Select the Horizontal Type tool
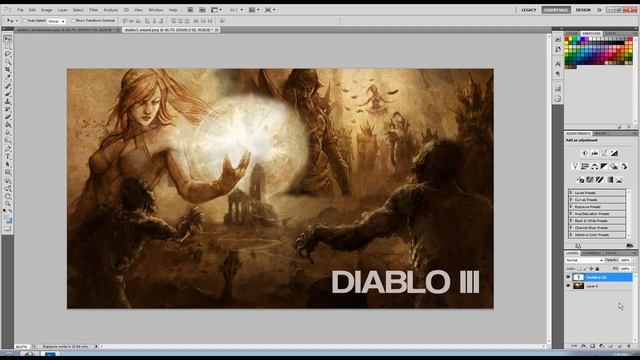Screen dimensions: 640x360 (8, 157)
